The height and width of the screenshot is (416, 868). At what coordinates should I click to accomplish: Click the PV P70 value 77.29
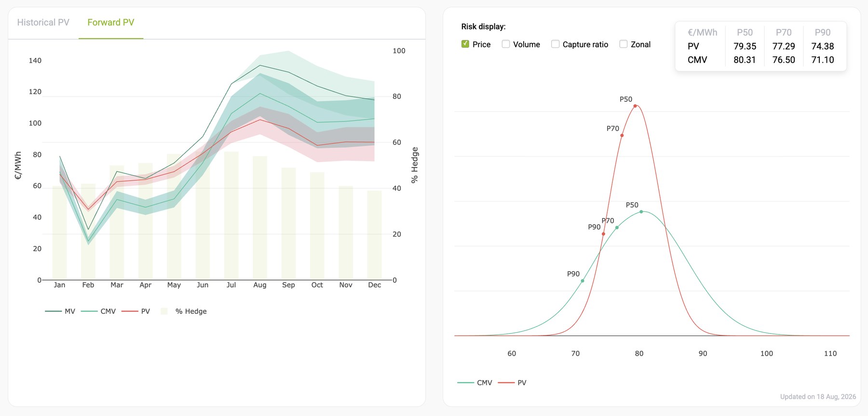[784, 46]
